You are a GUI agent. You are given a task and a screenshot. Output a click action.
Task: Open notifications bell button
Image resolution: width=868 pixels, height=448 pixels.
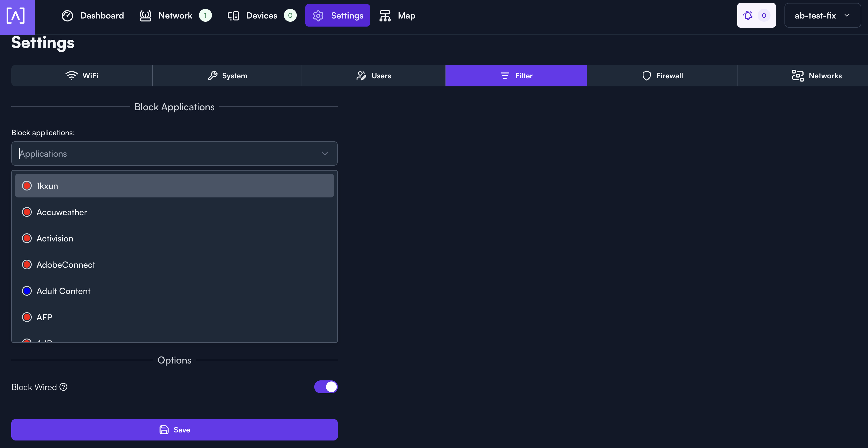(756, 16)
